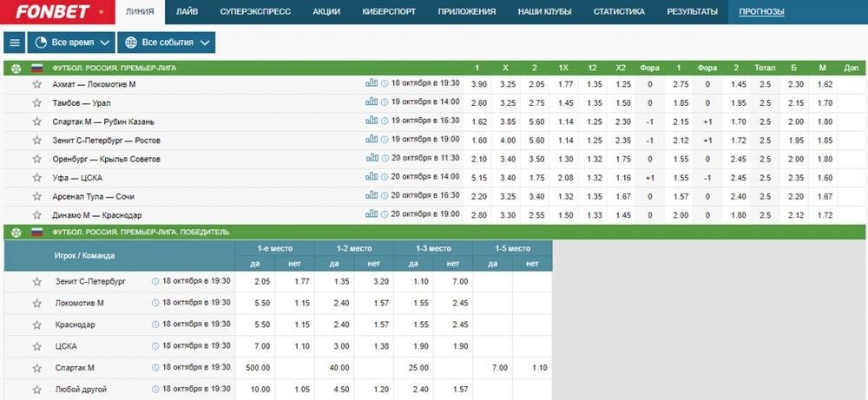Favorite Спартак М in winner table
This screenshot has height=400, width=868.
click(x=37, y=368)
